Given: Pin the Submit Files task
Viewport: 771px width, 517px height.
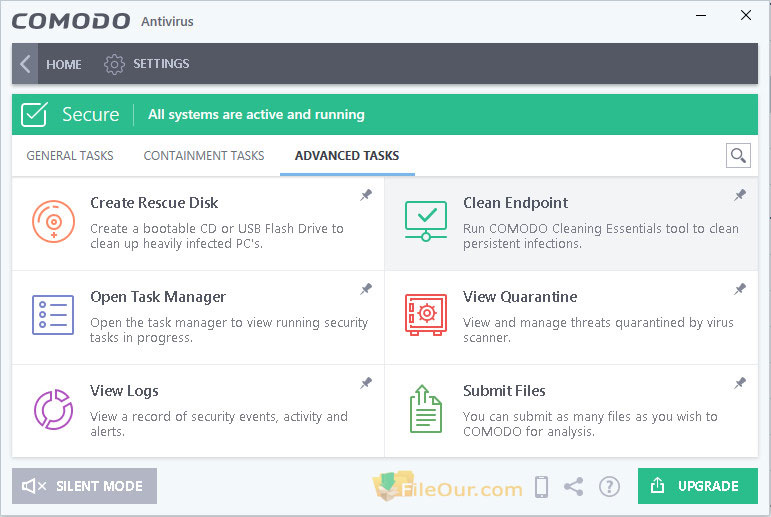Looking at the screenshot, I should tap(740, 383).
